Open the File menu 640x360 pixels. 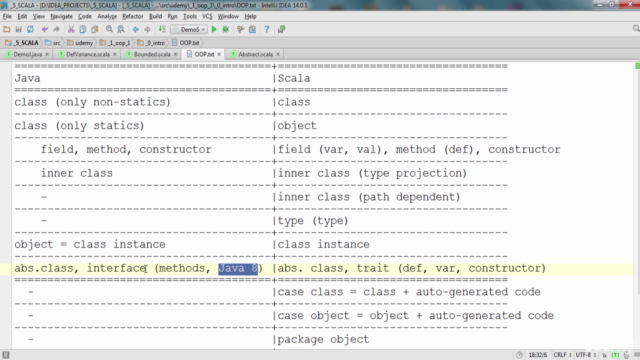coord(7,16)
